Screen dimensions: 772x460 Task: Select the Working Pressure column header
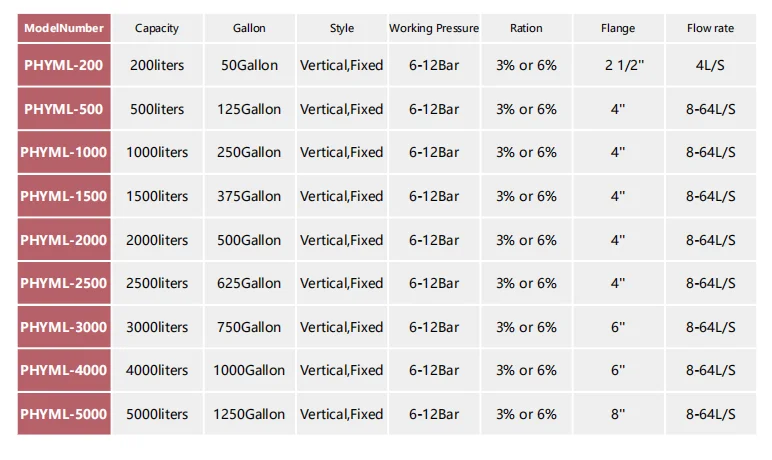pos(434,28)
